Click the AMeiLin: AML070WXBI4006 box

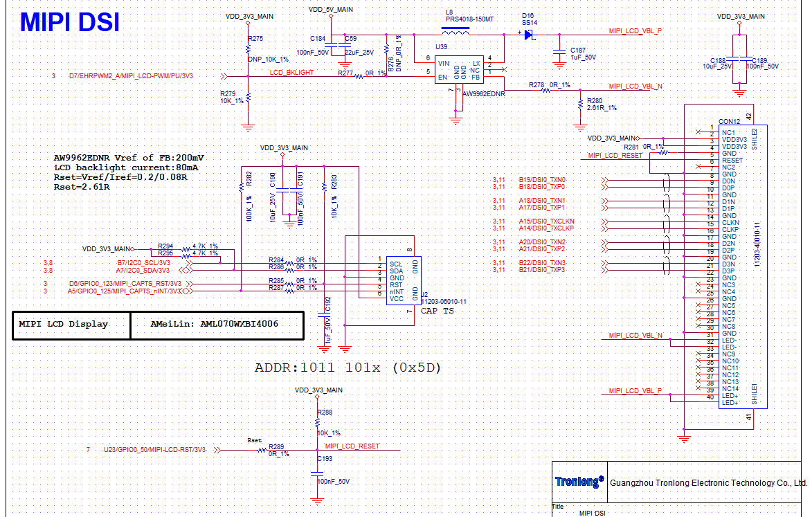point(217,325)
